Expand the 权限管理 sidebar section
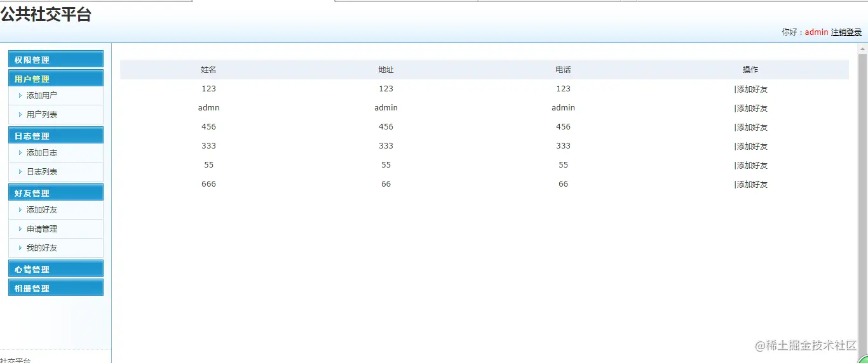Screen dimensions: 868x363 pos(55,60)
